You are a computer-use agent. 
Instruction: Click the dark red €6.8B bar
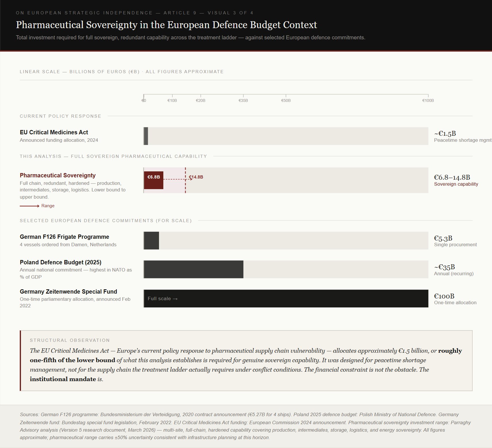click(154, 180)
